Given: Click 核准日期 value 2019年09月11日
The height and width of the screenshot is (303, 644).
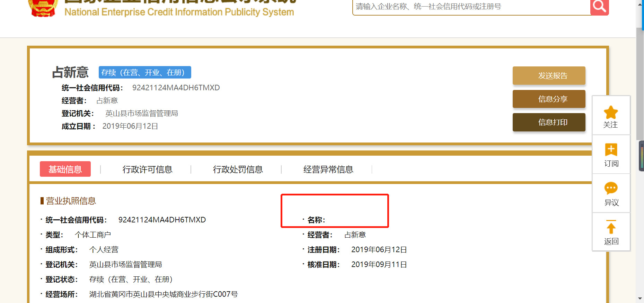Looking at the screenshot, I should pyautogui.click(x=379, y=265).
